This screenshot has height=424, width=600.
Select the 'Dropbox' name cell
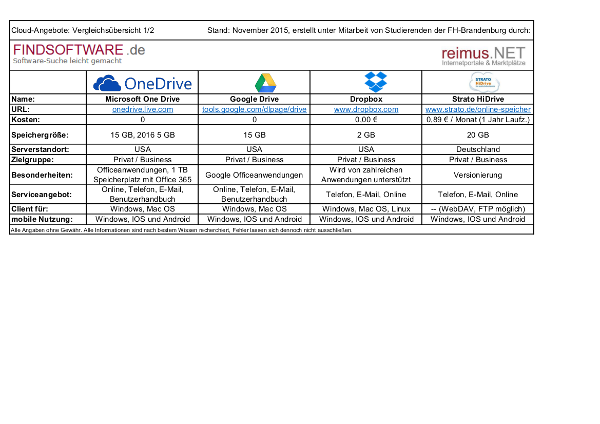pos(366,99)
